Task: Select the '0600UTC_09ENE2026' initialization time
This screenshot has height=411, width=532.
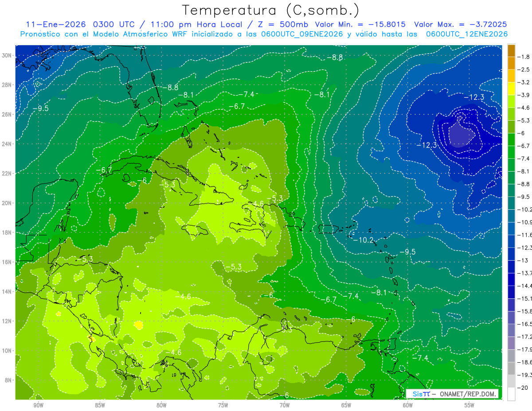Action: [302, 34]
